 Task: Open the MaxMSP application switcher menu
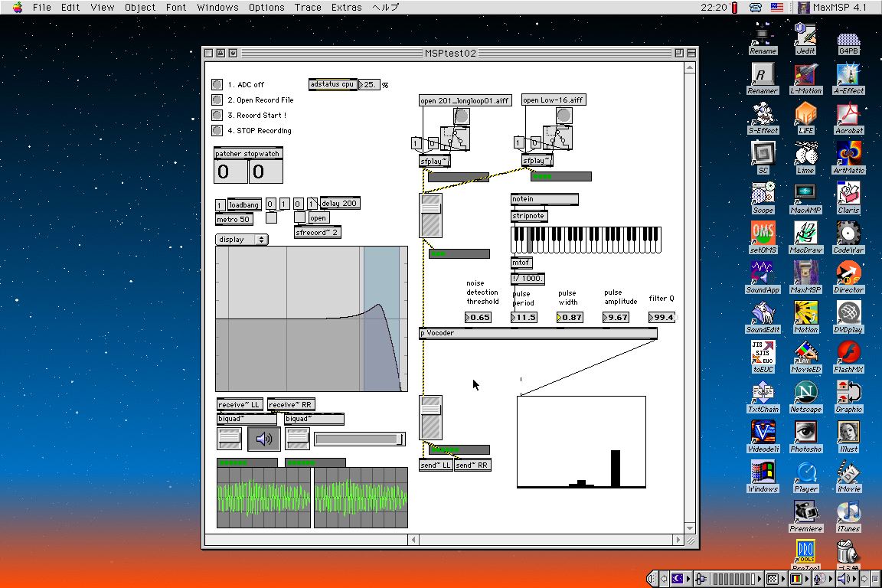831,8
